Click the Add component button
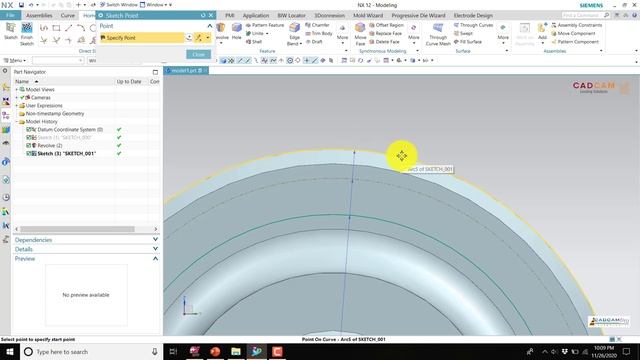The image size is (640, 360). tap(542, 32)
